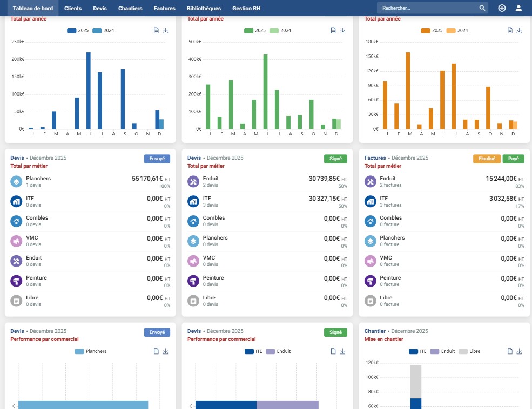Click Peinture icon in the Factures list
This screenshot has width=532, height=409.
coord(370,281)
